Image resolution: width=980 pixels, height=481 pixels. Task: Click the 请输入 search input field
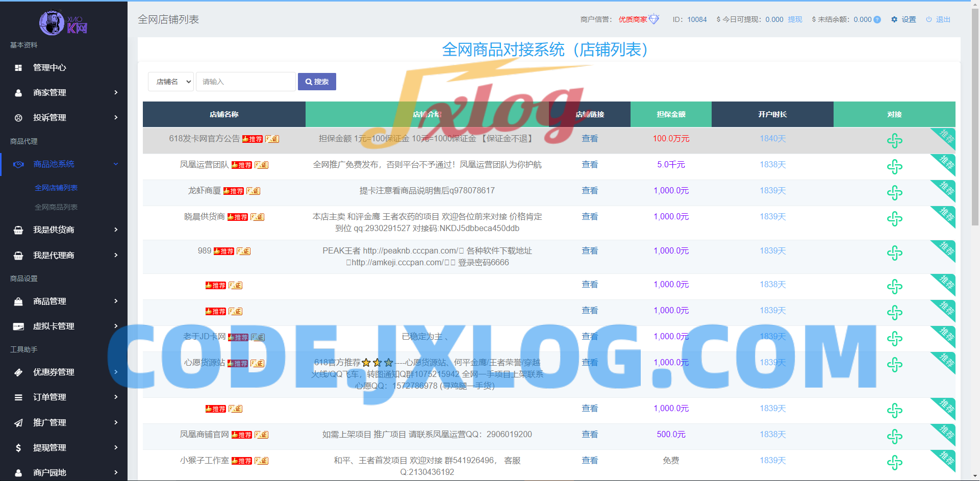click(x=245, y=81)
